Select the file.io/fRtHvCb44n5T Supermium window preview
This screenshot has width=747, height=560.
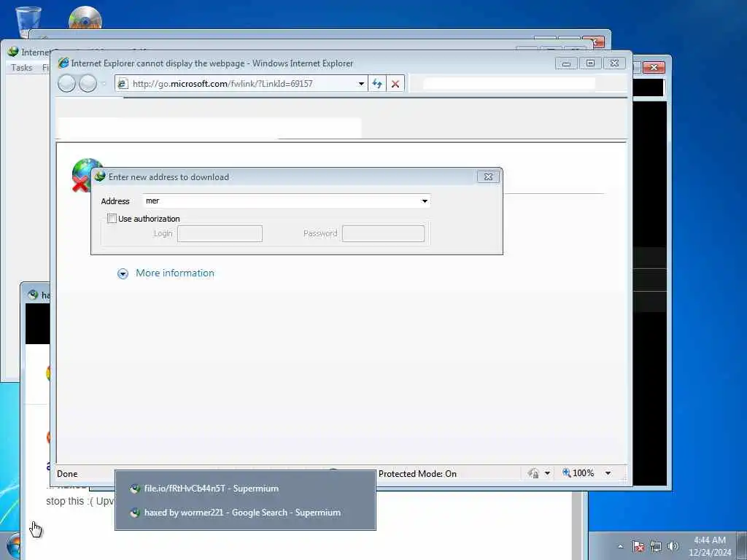point(245,489)
